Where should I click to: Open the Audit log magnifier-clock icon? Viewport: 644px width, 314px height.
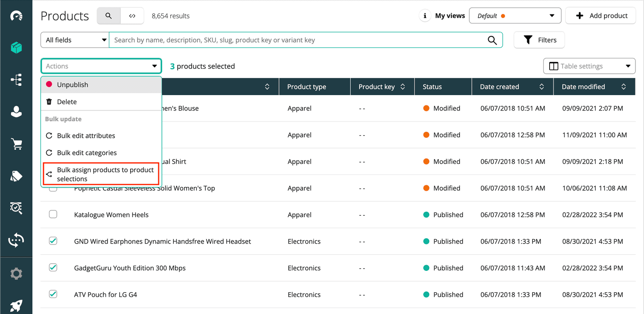pyautogui.click(x=16, y=208)
